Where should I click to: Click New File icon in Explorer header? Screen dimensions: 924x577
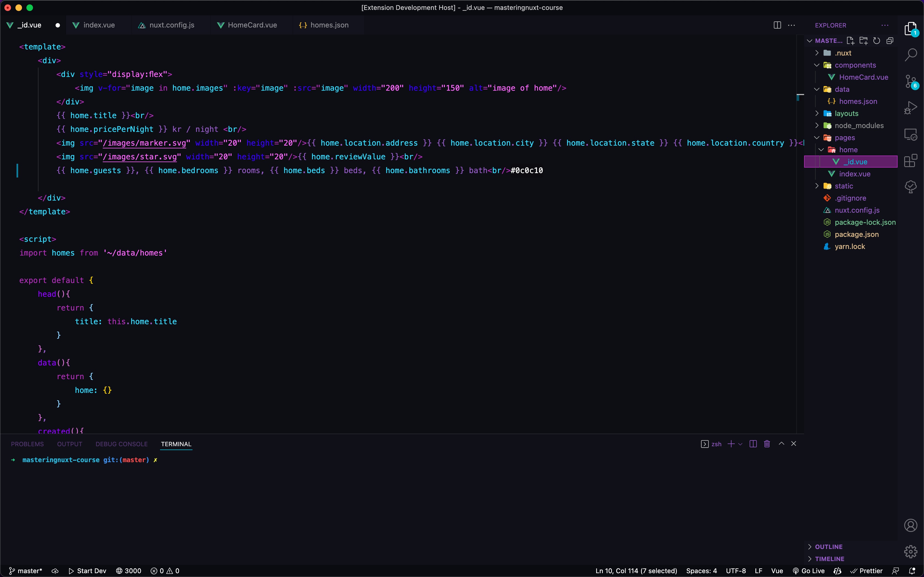tap(850, 41)
